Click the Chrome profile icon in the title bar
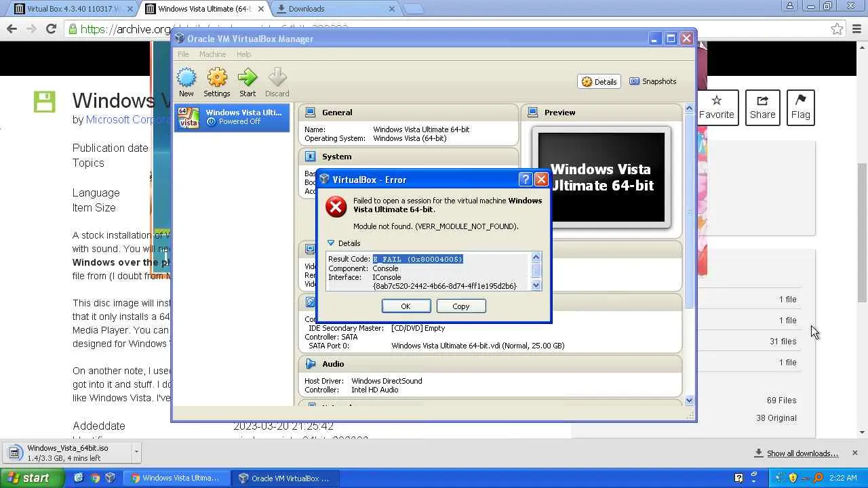868x488 pixels. [x=790, y=7]
